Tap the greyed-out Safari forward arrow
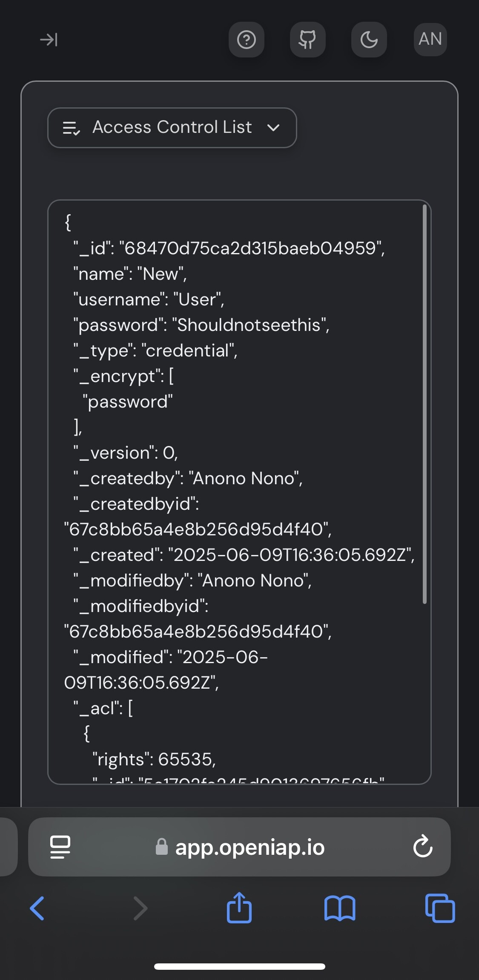Screen dimensions: 479x980 tap(140, 908)
